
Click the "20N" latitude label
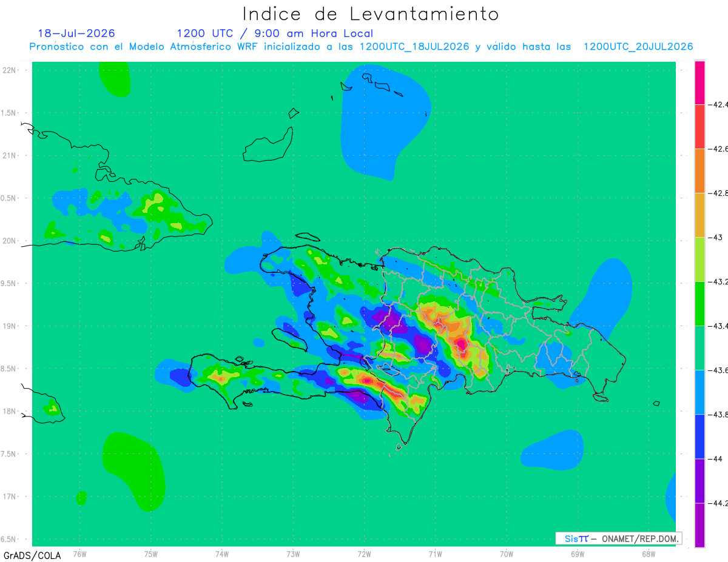pos(10,241)
